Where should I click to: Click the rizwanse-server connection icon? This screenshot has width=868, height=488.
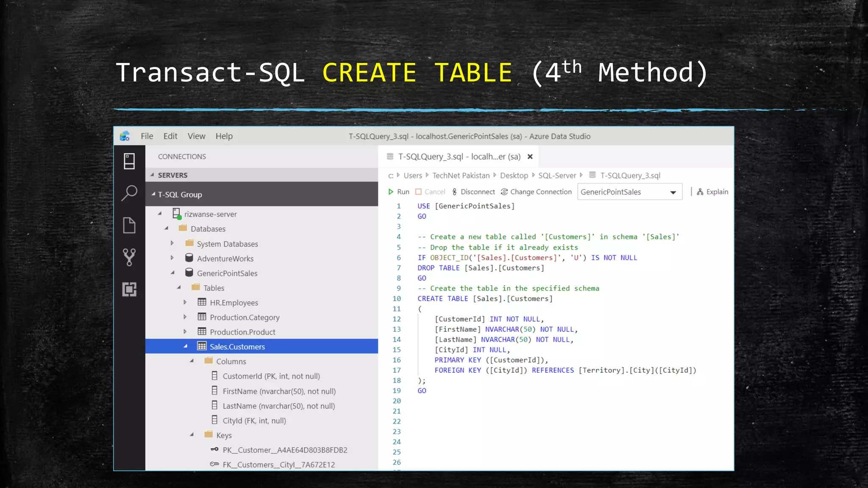pos(177,213)
